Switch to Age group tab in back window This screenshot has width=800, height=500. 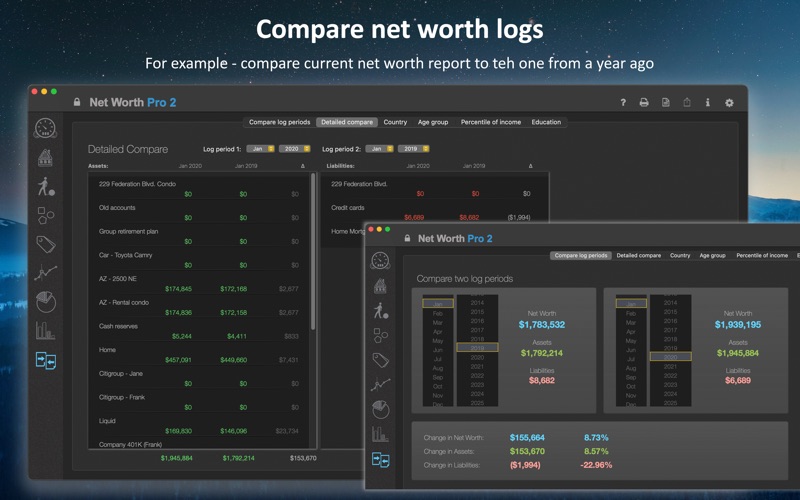433,122
